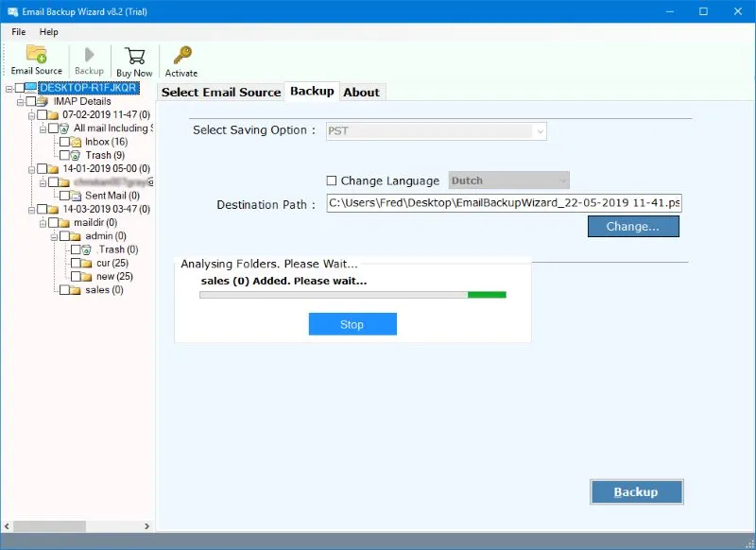Click the Trash (9) recycle icon
This screenshot has height=550, width=756.
tap(76, 155)
